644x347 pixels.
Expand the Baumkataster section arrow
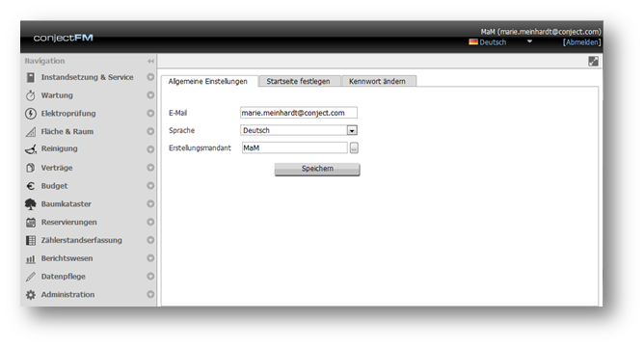click(150, 204)
